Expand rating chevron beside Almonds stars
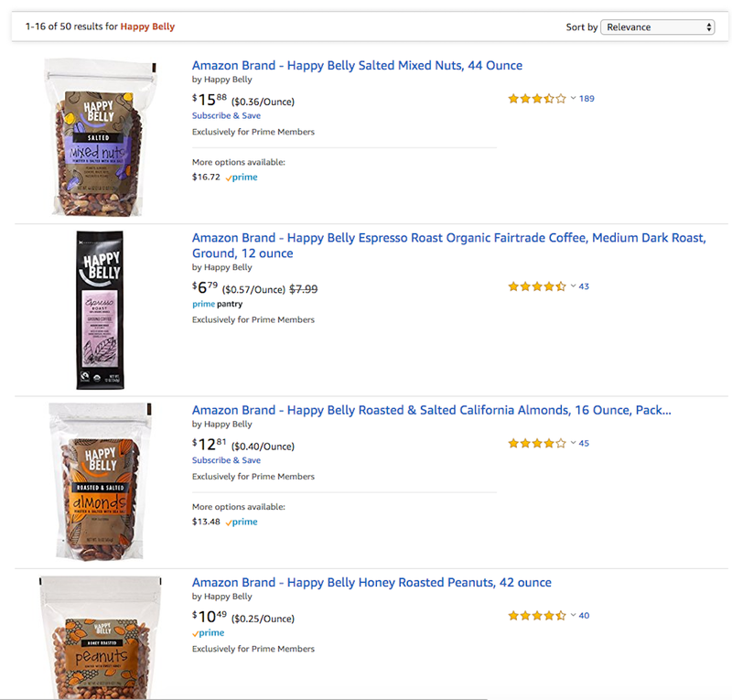Image resolution: width=732 pixels, height=700 pixels. coord(573,443)
